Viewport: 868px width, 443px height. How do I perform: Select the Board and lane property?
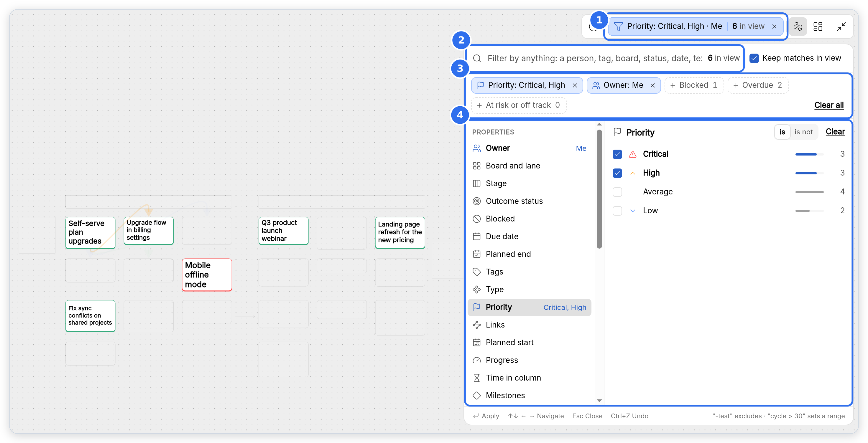[529, 166]
